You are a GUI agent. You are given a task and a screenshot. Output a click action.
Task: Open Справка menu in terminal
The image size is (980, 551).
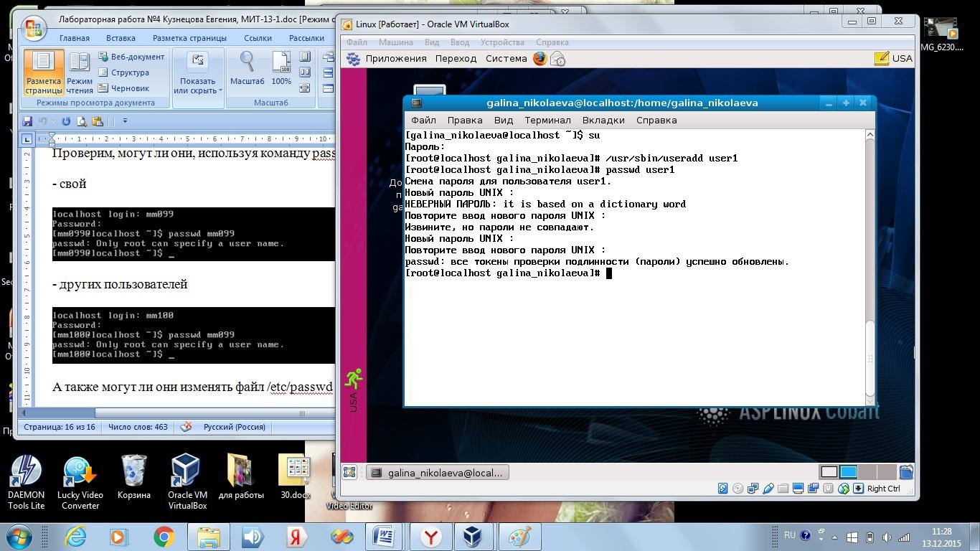tap(656, 120)
